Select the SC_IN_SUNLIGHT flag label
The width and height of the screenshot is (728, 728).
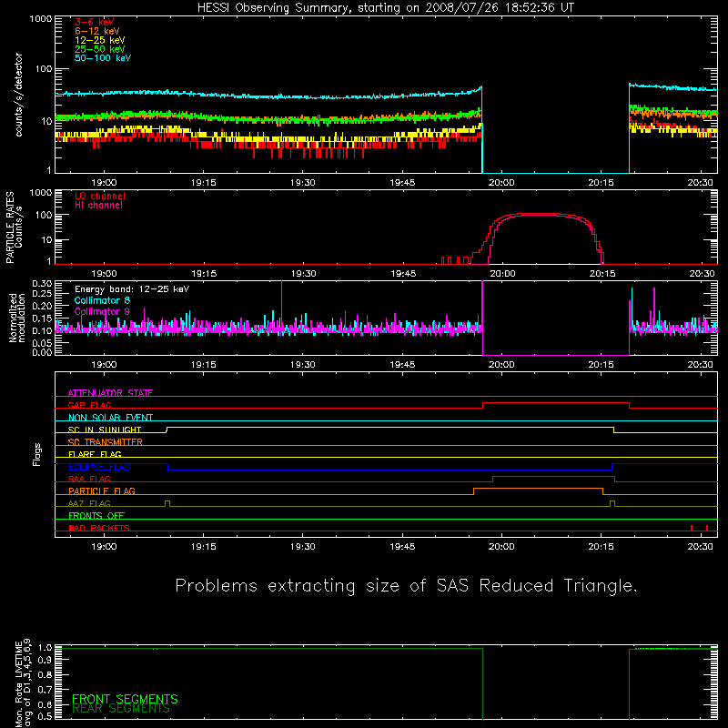click(105, 430)
